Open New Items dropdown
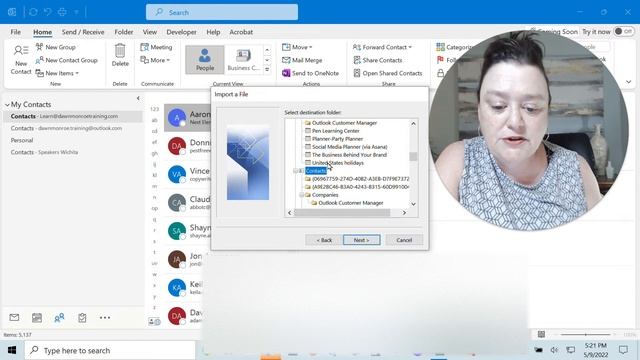The width and height of the screenshot is (640, 360). [57, 73]
